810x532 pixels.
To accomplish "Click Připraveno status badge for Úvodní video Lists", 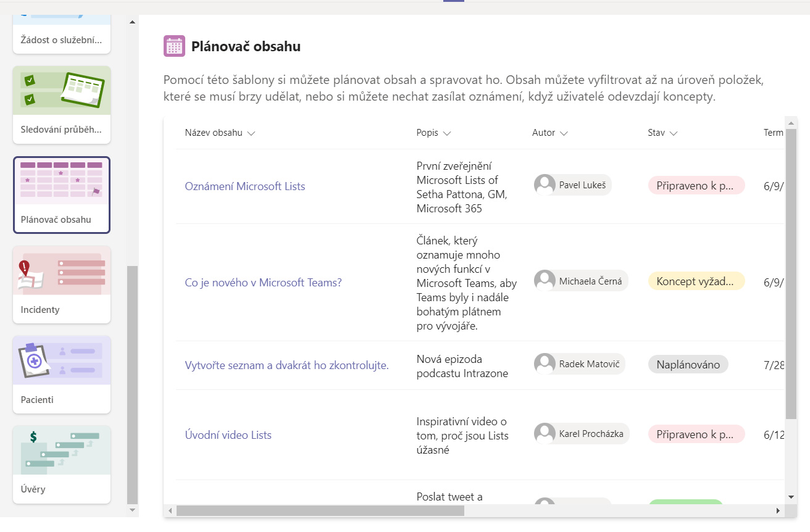I will click(x=696, y=434).
